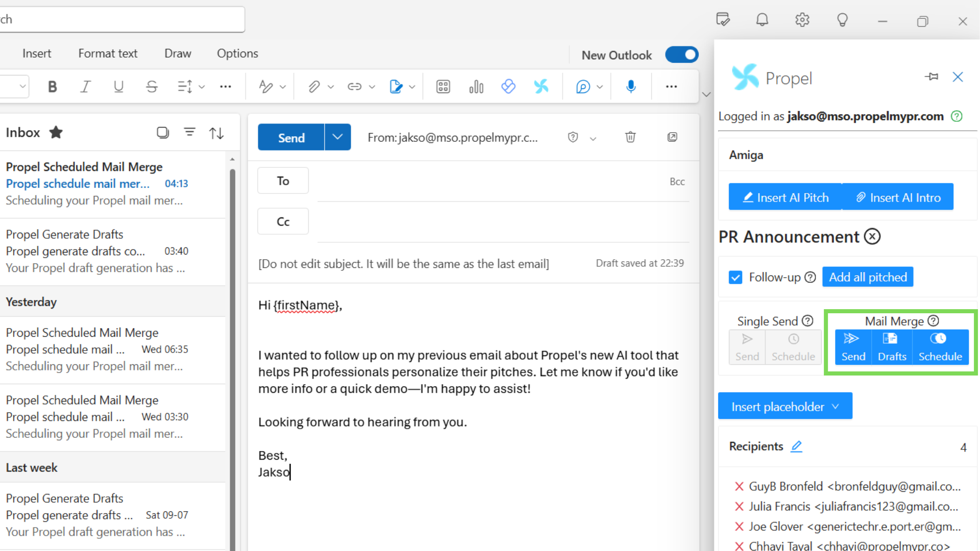Click the Insert AI Pitch button
Image resolution: width=980 pixels, height=551 pixels.
tap(785, 197)
